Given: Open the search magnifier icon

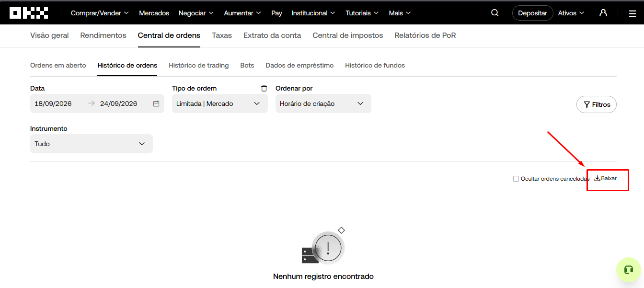Looking at the screenshot, I should pos(495,13).
